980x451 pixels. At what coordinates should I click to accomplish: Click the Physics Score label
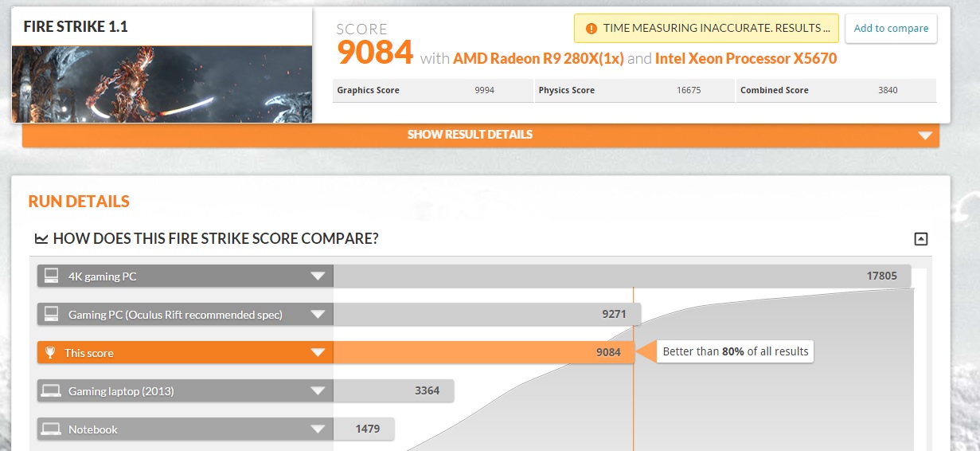(x=567, y=90)
